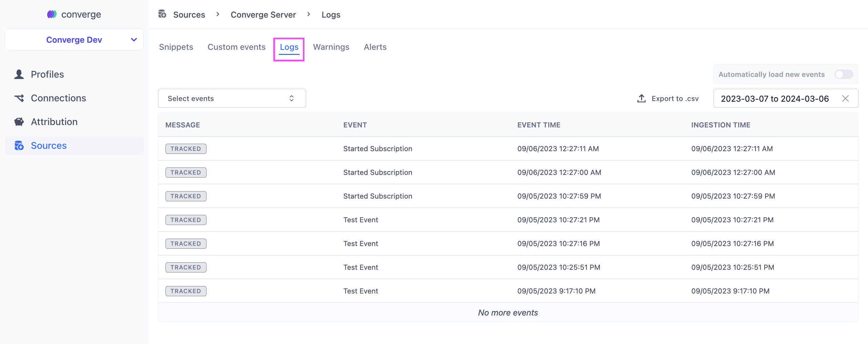Screen dimensions: 868x344
Task: Switch to the Snippets tab
Action: coord(176,47)
